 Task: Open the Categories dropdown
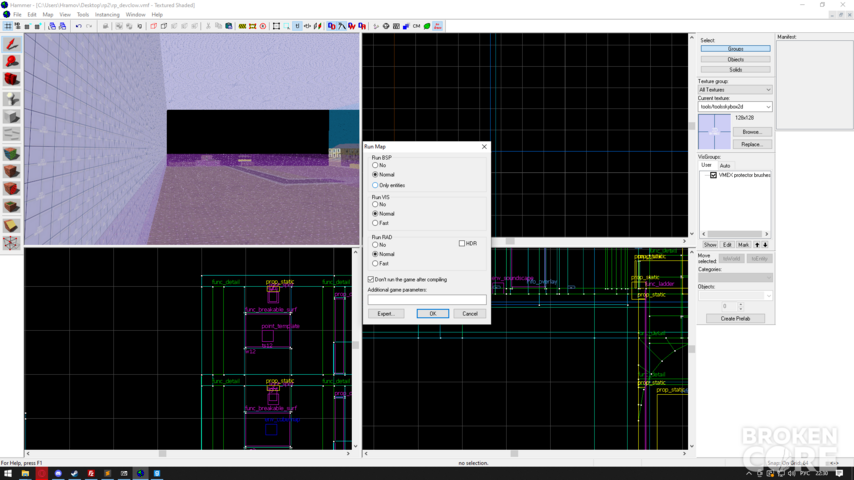pos(735,278)
